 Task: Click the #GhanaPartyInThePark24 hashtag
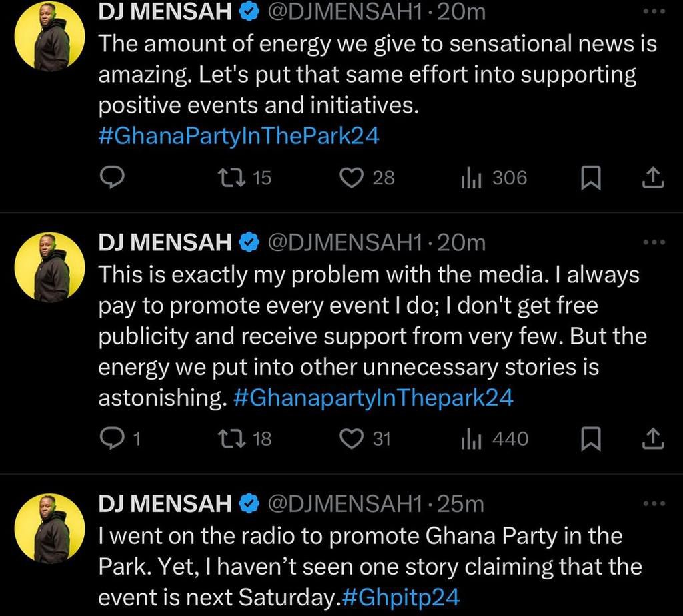tap(239, 136)
